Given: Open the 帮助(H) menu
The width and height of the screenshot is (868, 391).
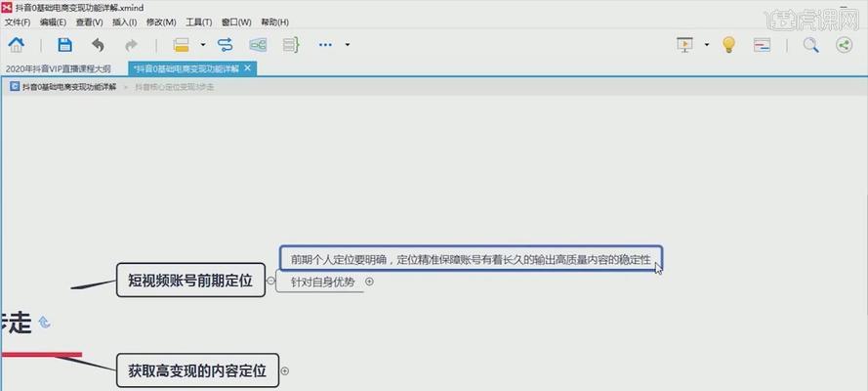Looking at the screenshot, I should (x=275, y=22).
